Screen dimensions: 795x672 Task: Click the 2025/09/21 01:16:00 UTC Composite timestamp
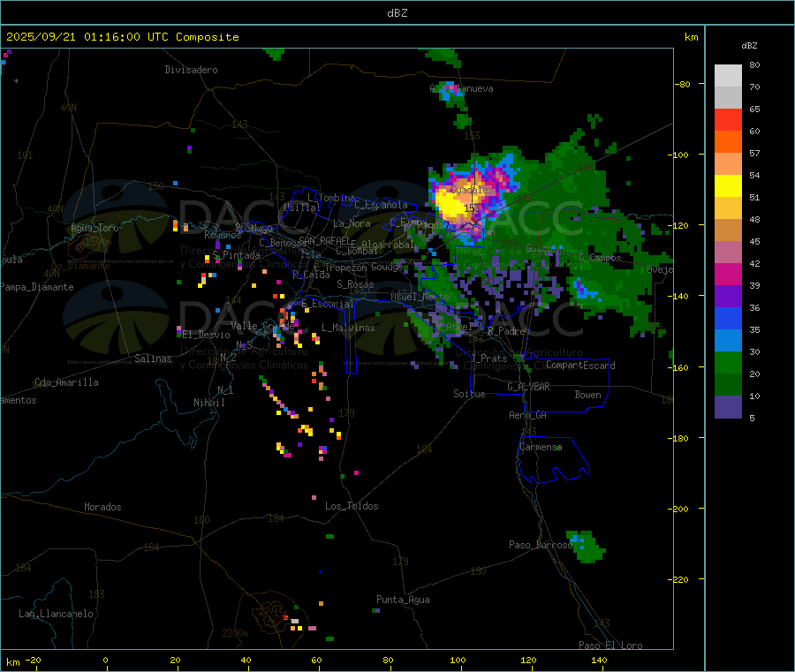[122, 37]
